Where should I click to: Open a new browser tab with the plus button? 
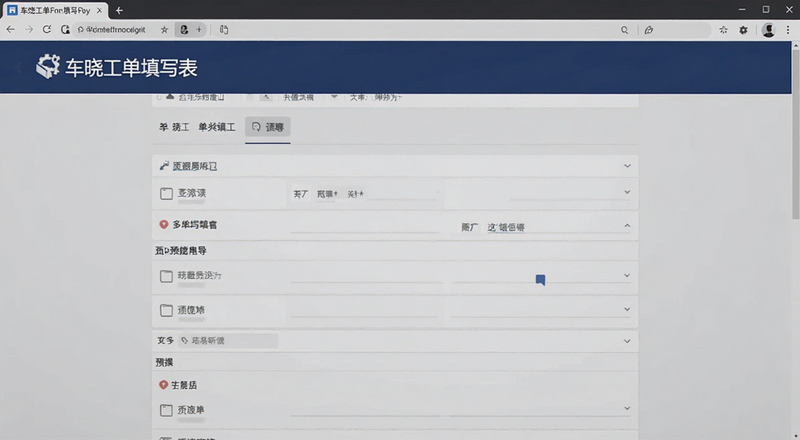point(119,10)
